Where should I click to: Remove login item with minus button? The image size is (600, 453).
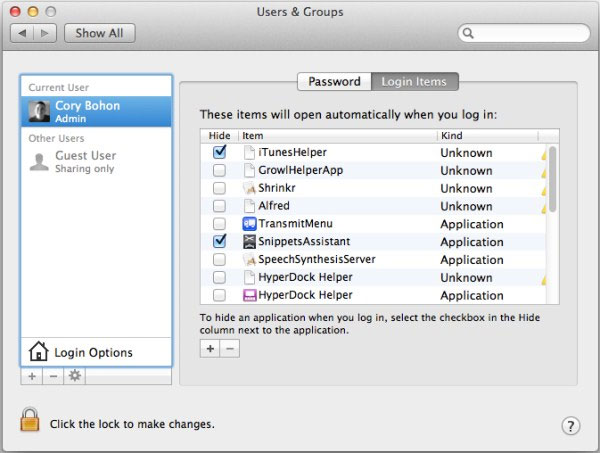(230, 349)
